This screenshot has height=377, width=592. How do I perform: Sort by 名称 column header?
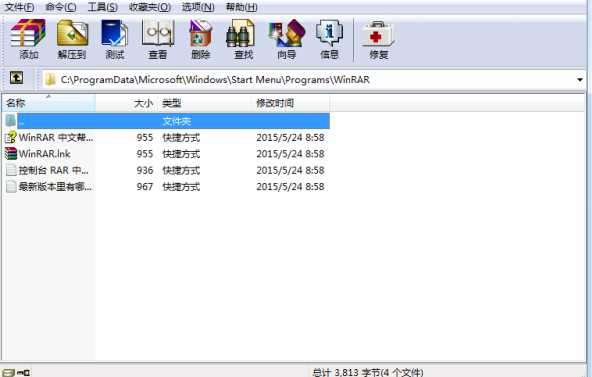[x=49, y=103]
